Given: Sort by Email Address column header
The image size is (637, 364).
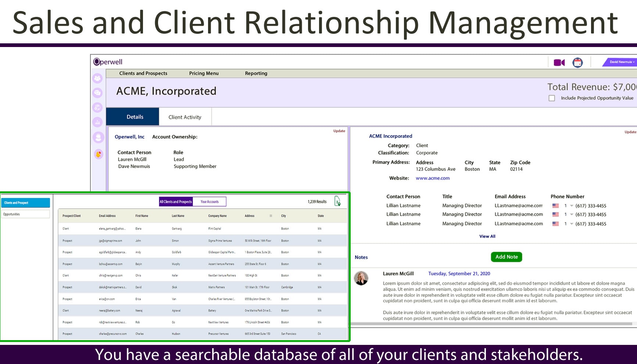Looking at the screenshot, I should click(107, 216).
